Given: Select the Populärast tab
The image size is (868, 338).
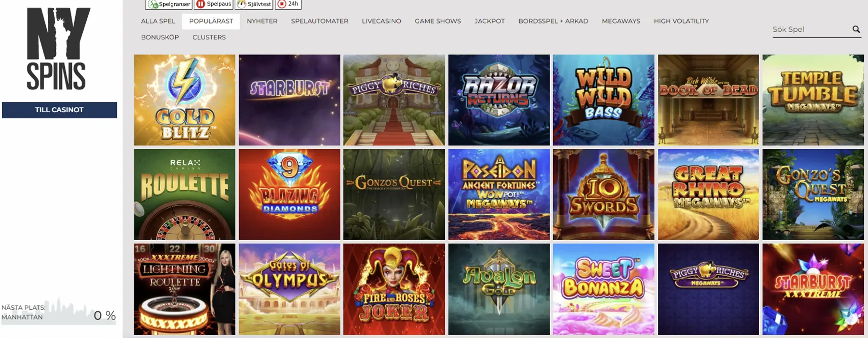Looking at the screenshot, I should (211, 21).
